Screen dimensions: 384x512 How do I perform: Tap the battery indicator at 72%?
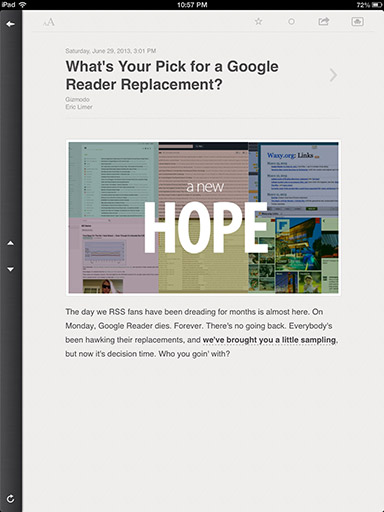(369, 5)
